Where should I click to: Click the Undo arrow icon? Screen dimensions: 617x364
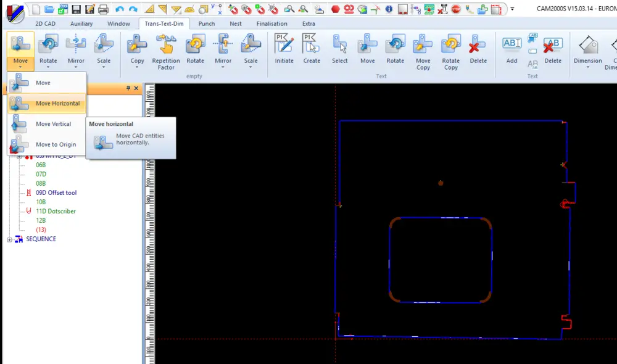coord(120,9)
